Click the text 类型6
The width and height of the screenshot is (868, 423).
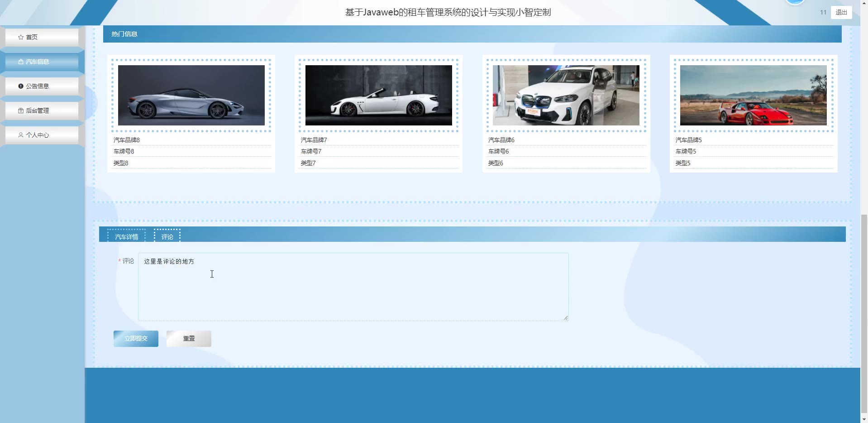496,163
